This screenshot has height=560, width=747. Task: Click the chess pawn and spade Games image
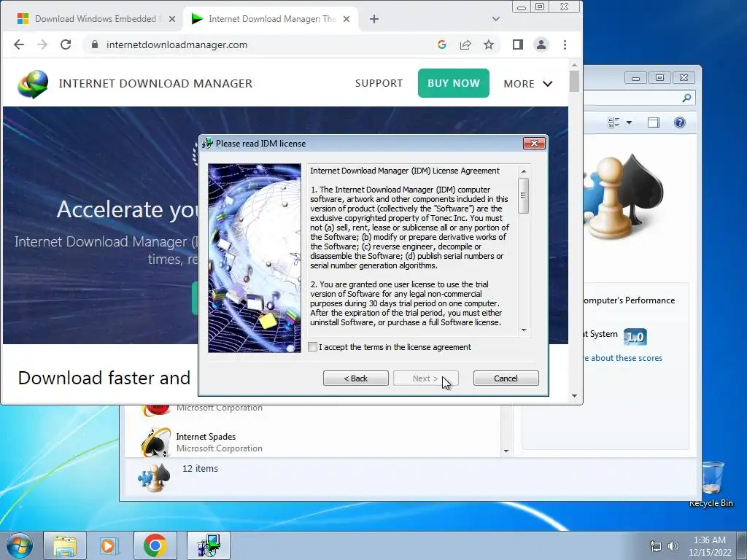click(x=624, y=195)
